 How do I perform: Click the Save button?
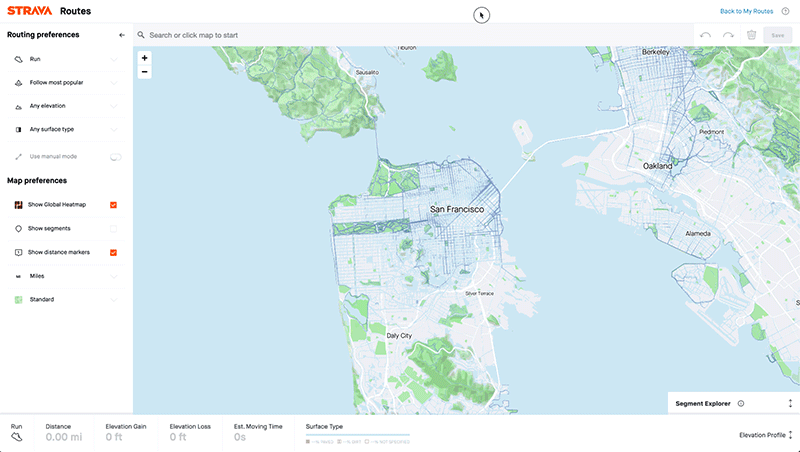tap(778, 35)
